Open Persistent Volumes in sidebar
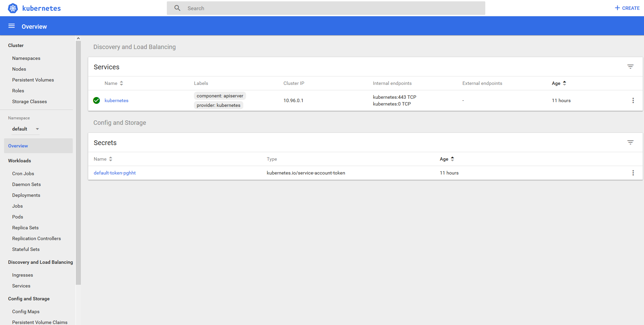644x325 pixels. pos(33,80)
